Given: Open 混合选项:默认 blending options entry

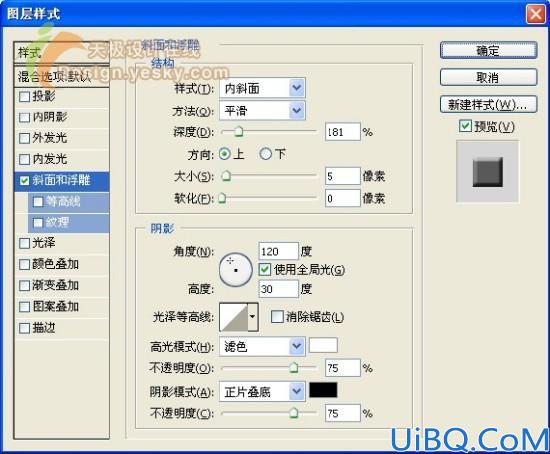Looking at the screenshot, I should [x=62, y=76].
